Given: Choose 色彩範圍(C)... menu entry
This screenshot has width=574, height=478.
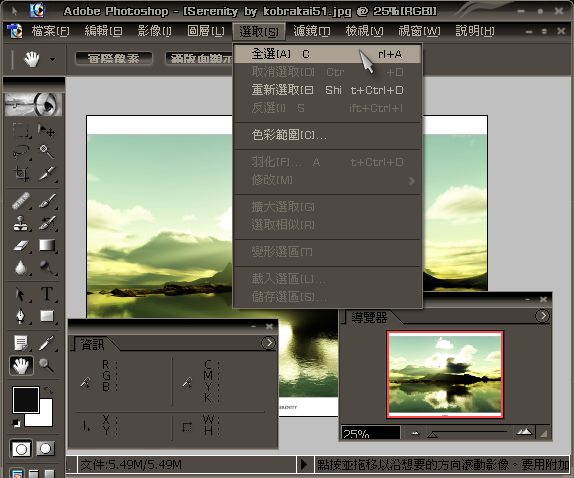Looking at the screenshot, I should [x=328, y=135].
